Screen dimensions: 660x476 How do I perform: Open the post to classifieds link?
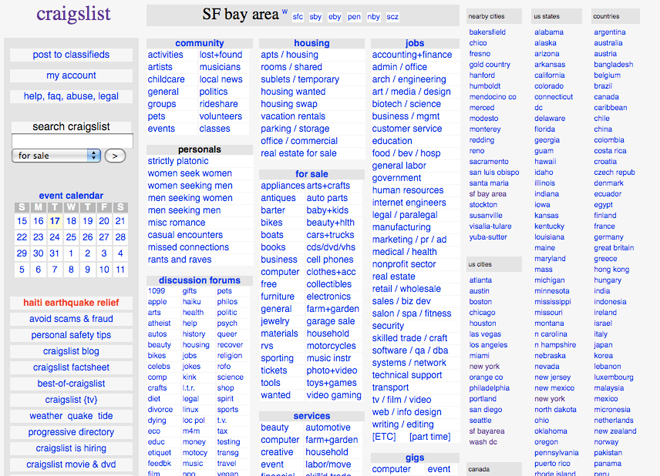70,55
